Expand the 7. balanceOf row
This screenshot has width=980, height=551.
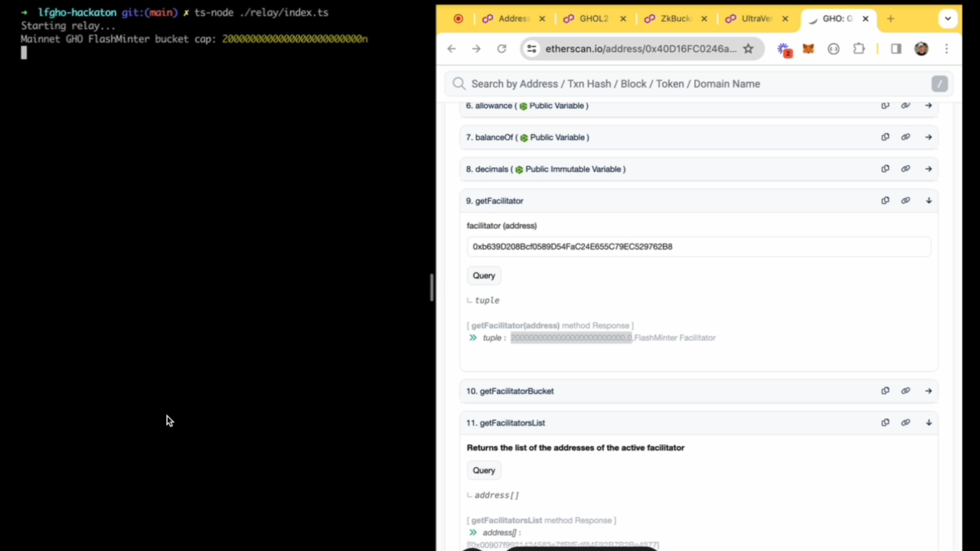coord(929,137)
